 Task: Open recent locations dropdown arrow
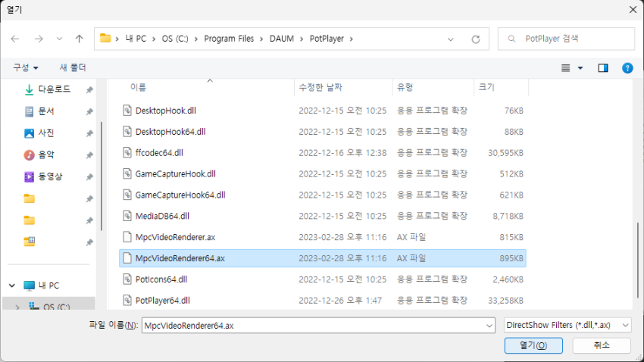pyautogui.click(x=60, y=39)
